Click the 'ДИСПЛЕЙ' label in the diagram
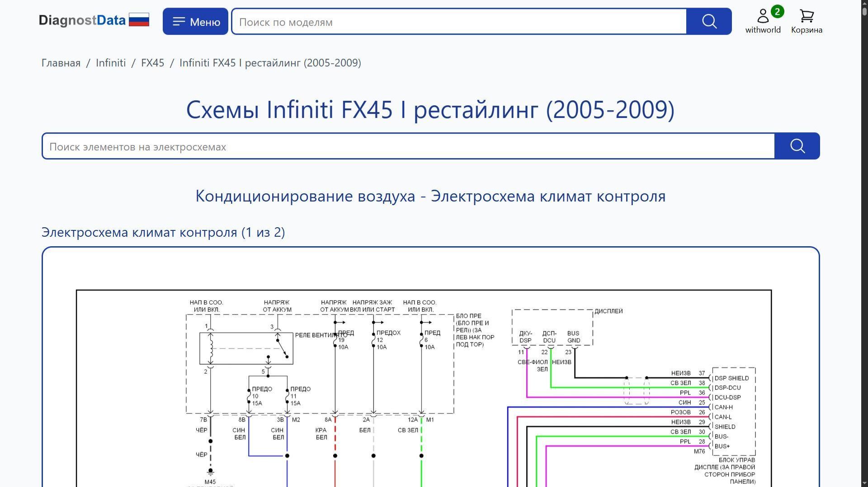This screenshot has width=868, height=487. click(x=609, y=311)
